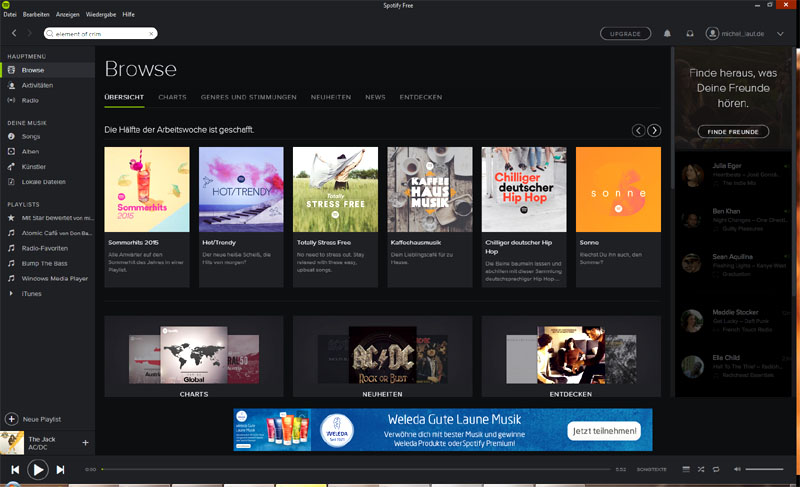Switch to the Neuheiten tab
This screenshot has height=487, width=800.
[x=331, y=97]
